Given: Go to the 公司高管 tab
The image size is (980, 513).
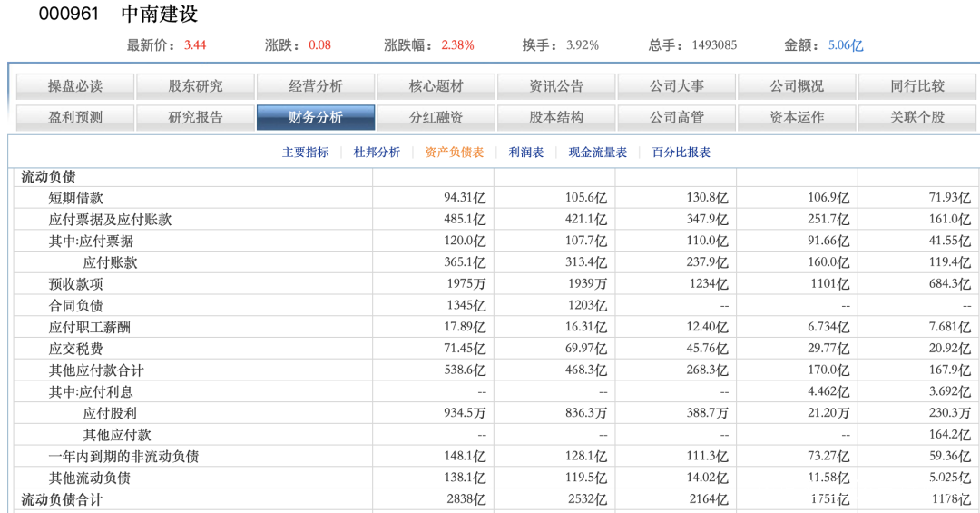Looking at the screenshot, I should 676,118.
